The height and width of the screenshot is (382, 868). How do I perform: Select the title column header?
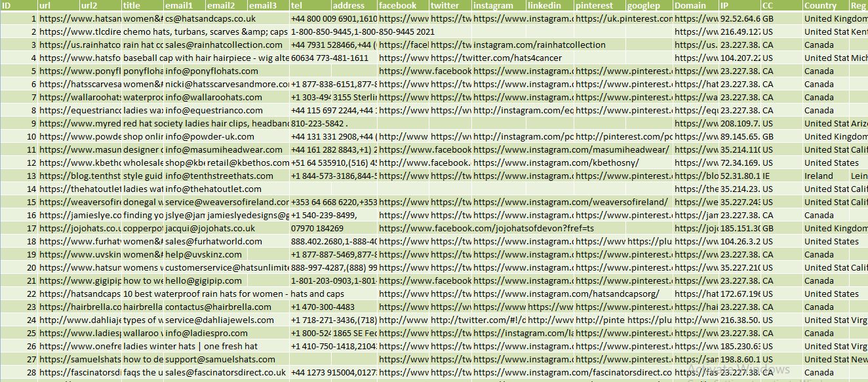tap(143, 5)
